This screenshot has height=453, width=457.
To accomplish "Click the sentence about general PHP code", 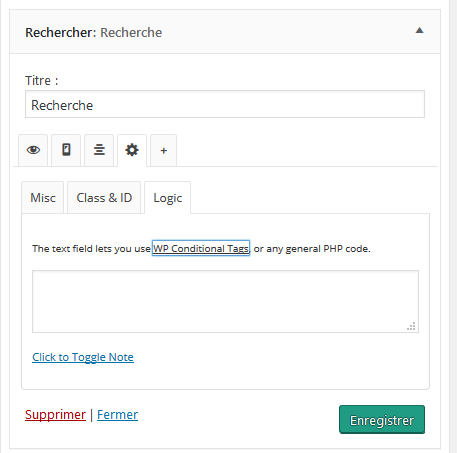I will click(201, 249).
